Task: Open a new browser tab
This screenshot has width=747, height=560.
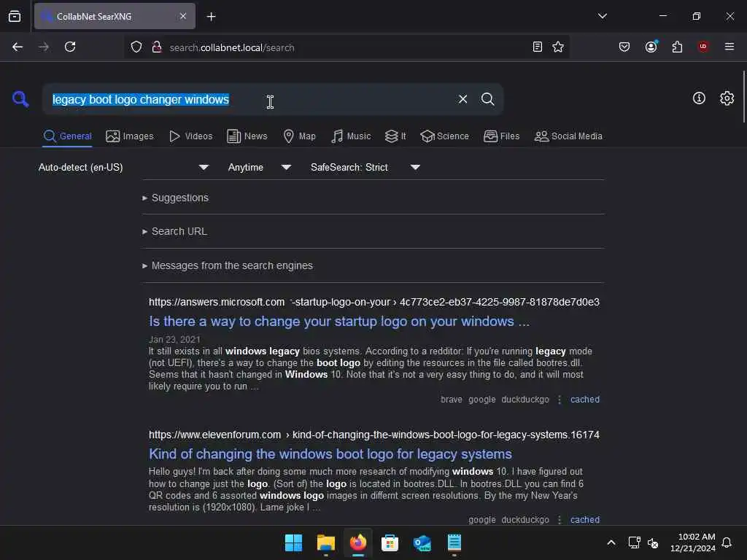Action: [x=211, y=17]
